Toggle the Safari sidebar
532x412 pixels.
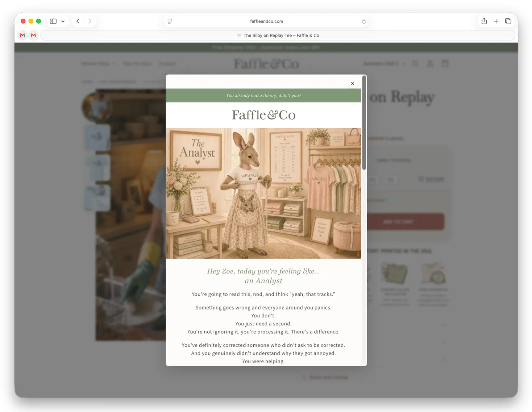pos(53,21)
